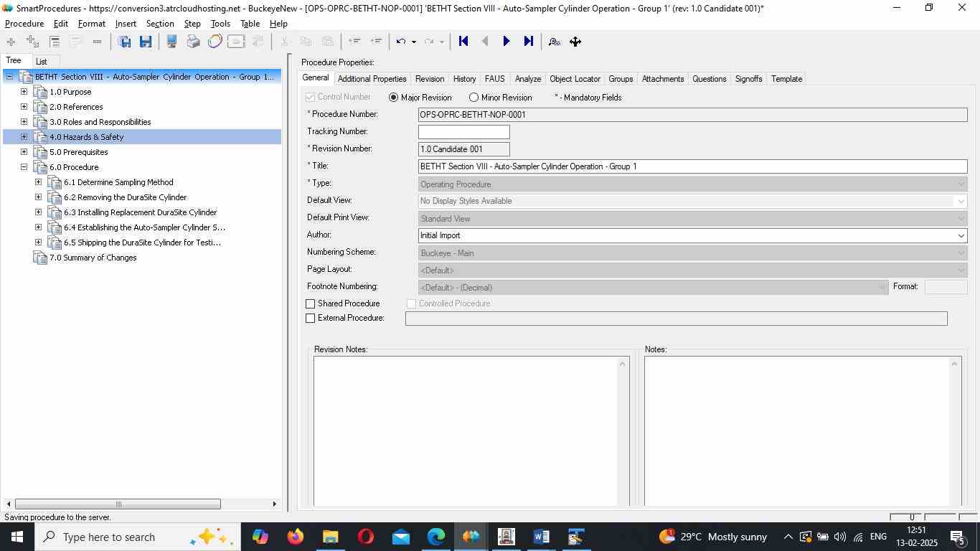Click the Title input field
Image resolution: width=980 pixels, height=551 pixels.
pyautogui.click(x=693, y=166)
